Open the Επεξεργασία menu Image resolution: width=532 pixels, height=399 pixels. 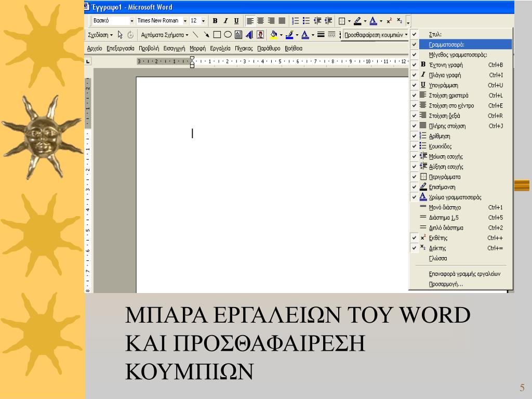[121, 48]
